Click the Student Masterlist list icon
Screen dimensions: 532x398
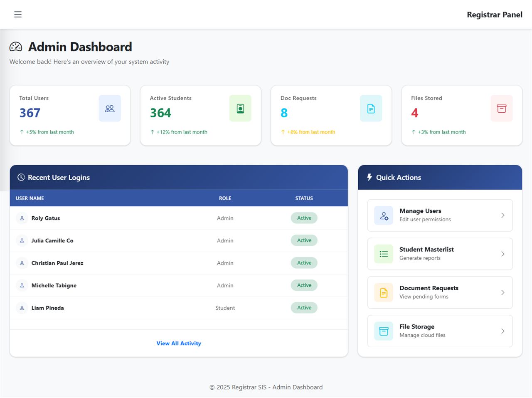click(x=384, y=254)
